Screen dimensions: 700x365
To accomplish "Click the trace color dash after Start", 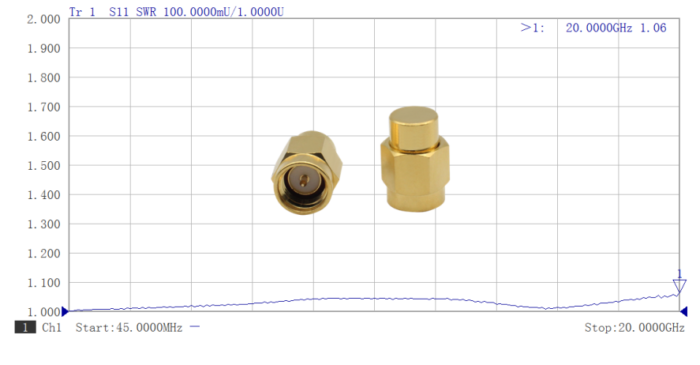I will click(x=195, y=327).
